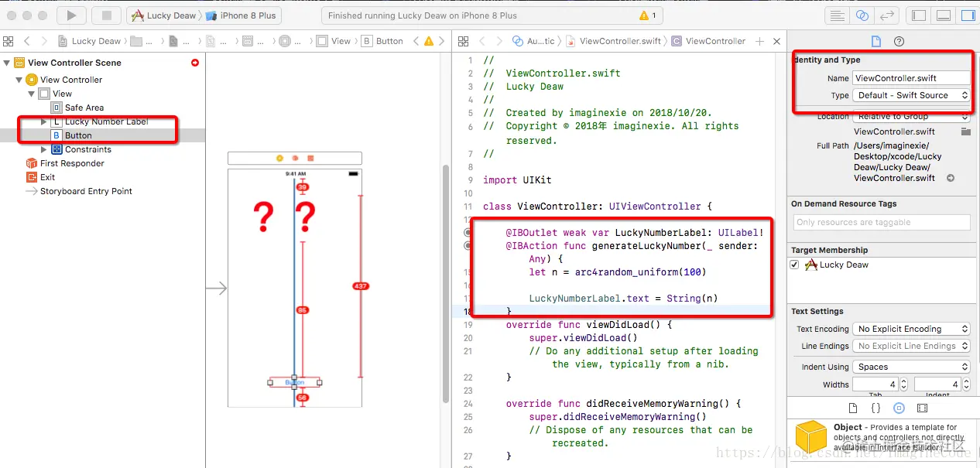The height and width of the screenshot is (468, 980).
Task: Expand the Constraints node
Action: pos(44,149)
